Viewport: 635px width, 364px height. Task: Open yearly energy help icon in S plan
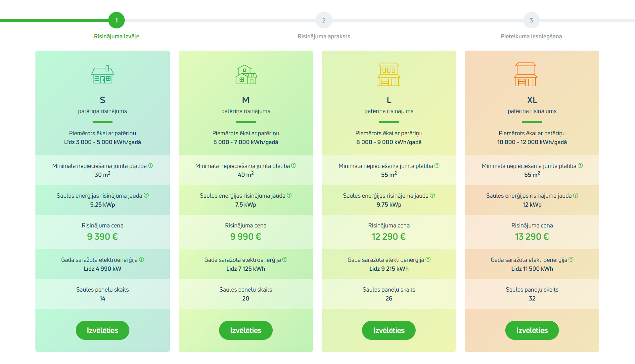pos(142,260)
